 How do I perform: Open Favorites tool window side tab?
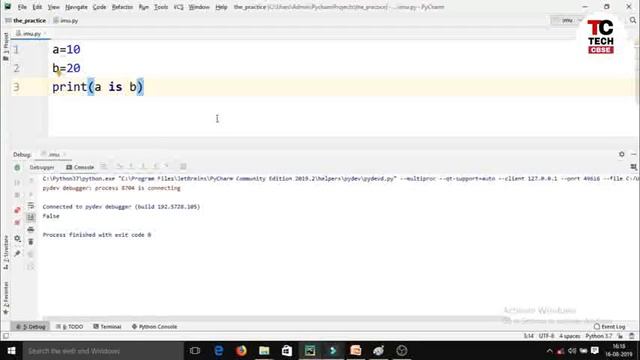[5, 298]
